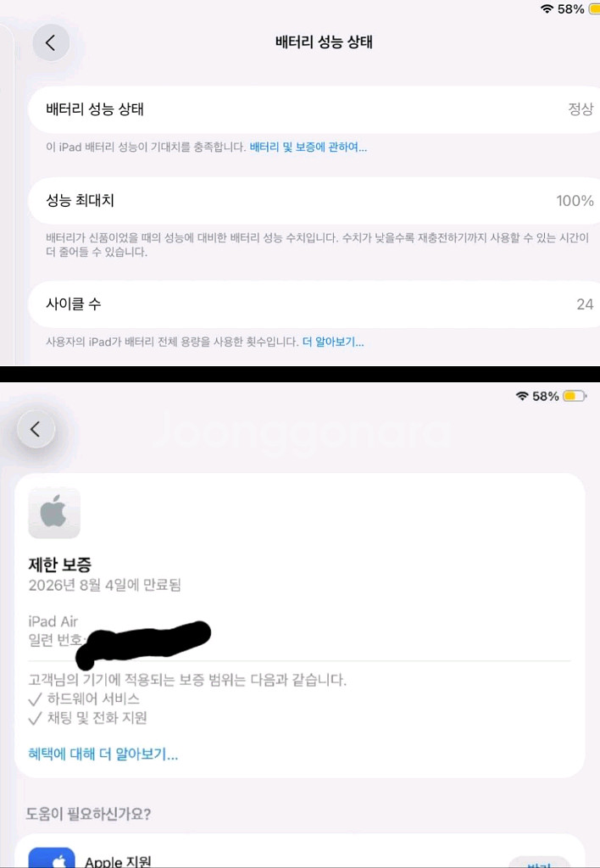600x868 pixels.
Task: Tap Wi-Fi icon in top status bar
Action: (547, 9)
